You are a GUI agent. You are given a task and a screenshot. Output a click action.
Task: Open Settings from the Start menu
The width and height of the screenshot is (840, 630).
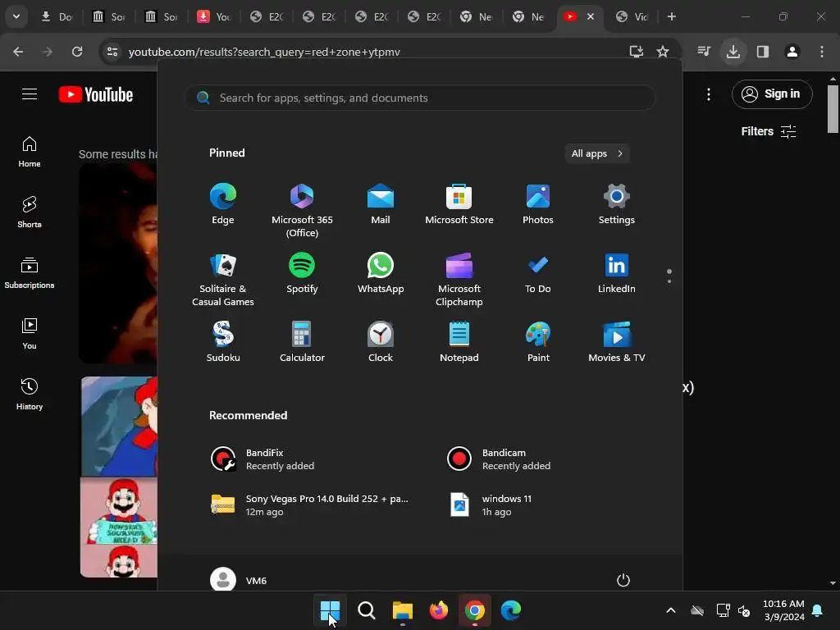[x=617, y=204]
